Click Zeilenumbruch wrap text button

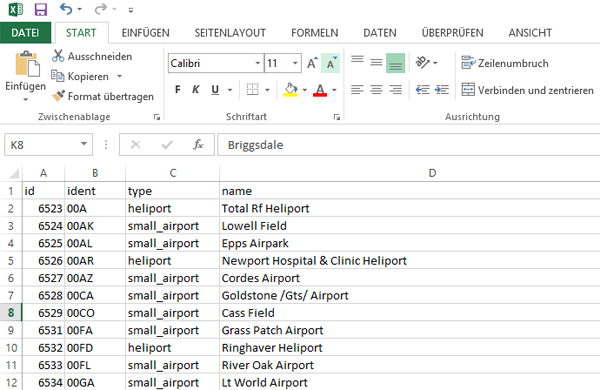pyautogui.click(x=505, y=63)
